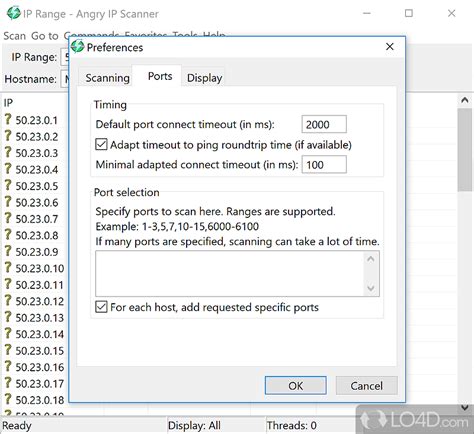The width and height of the screenshot is (474, 434).
Task: Select IP address 50.23.0.15 text
Action: pyautogui.click(x=40, y=351)
